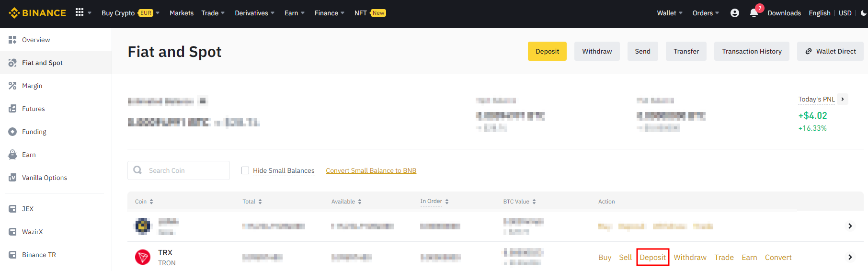Focus the Search Coin field
868x271 pixels.
point(179,170)
